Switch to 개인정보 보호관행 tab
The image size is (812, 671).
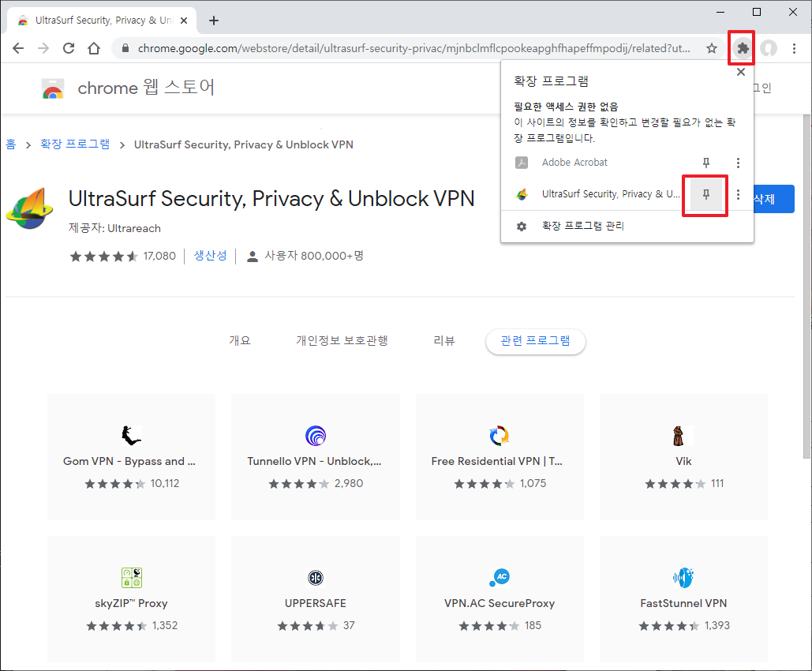(x=342, y=340)
